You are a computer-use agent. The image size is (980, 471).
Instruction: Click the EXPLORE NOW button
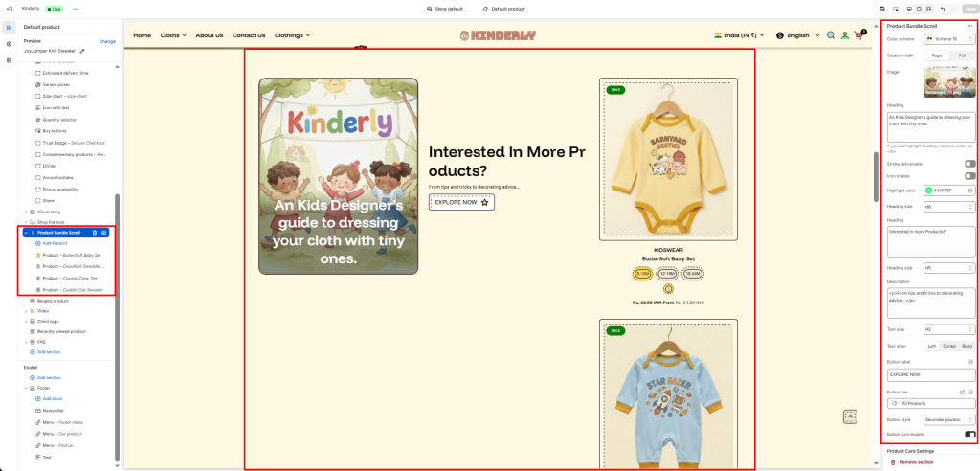pos(461,203)
